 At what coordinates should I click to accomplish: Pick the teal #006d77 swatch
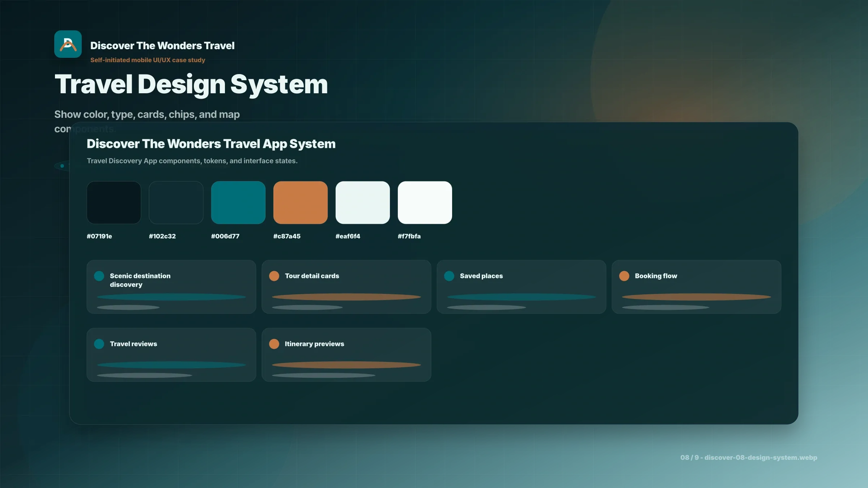click(x=238, y=202)
